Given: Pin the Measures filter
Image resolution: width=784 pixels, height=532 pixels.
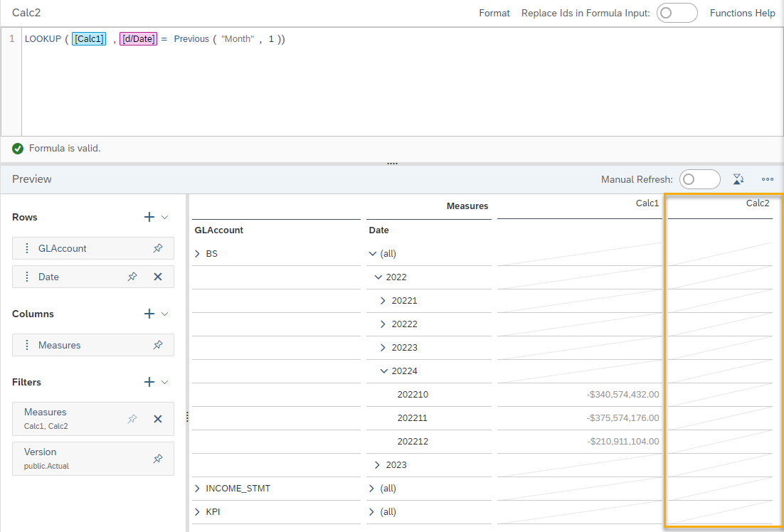Looking at the screenshot, I should click(132, 419).
